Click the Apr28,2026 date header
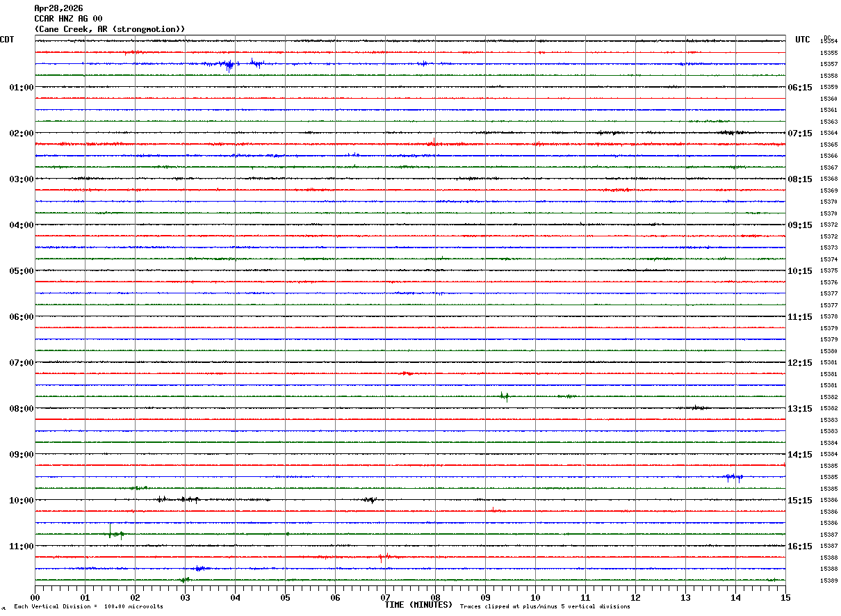Viewport: 841px width, 616px height. click(x=58, y=8)
